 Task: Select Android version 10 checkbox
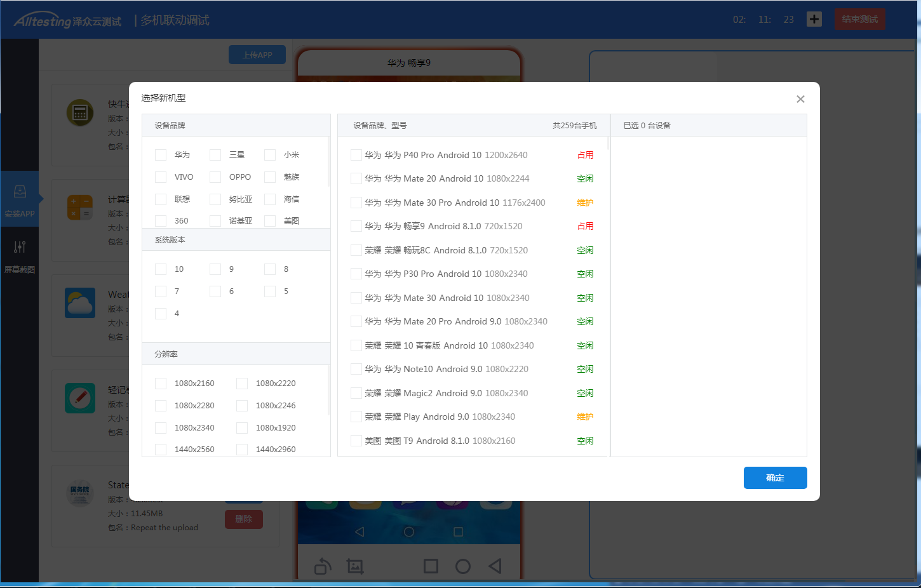coord(161,269)
